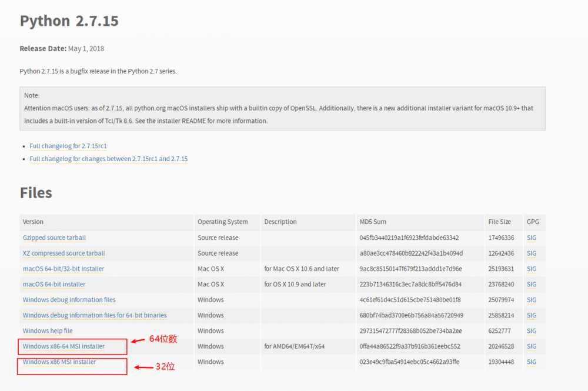Click file size 17496336
The height and width of the screenshot is (391, 588).
(501, 238)
